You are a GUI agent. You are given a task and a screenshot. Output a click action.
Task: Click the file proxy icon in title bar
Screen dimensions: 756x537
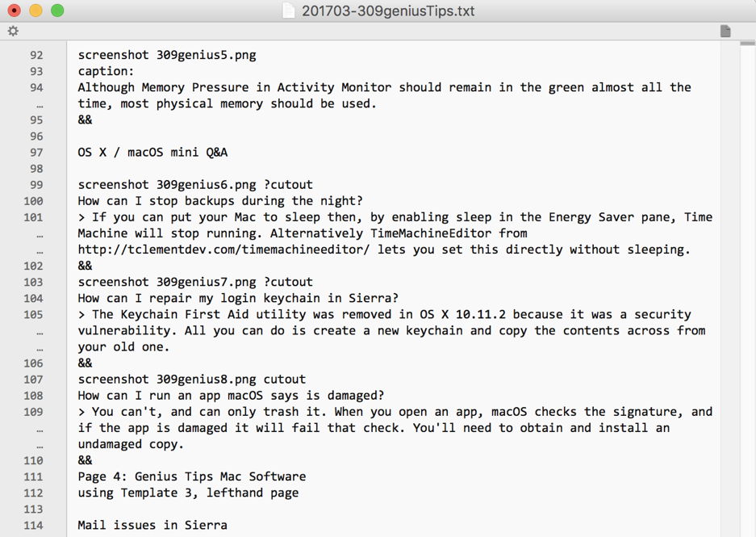click(x=290, y=10)
